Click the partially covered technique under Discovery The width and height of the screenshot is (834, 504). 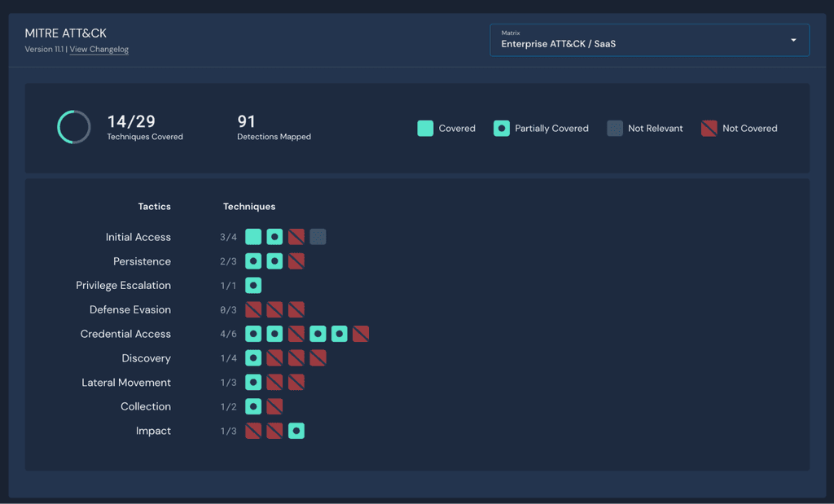click(x=252, y=357)
